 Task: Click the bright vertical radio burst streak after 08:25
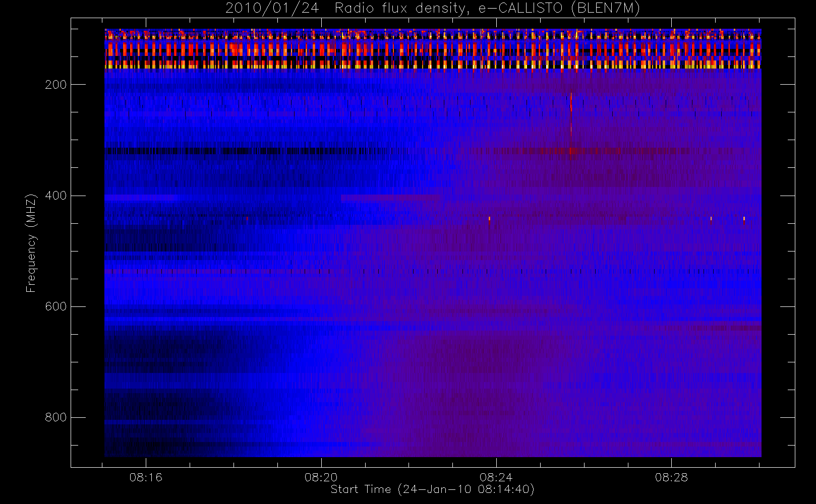tap(571, 123)
